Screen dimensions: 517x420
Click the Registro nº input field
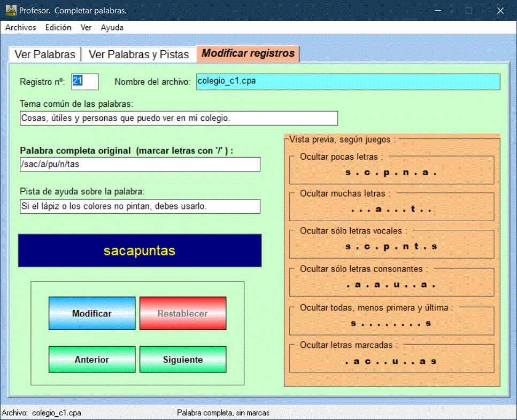tap(85, 82)
